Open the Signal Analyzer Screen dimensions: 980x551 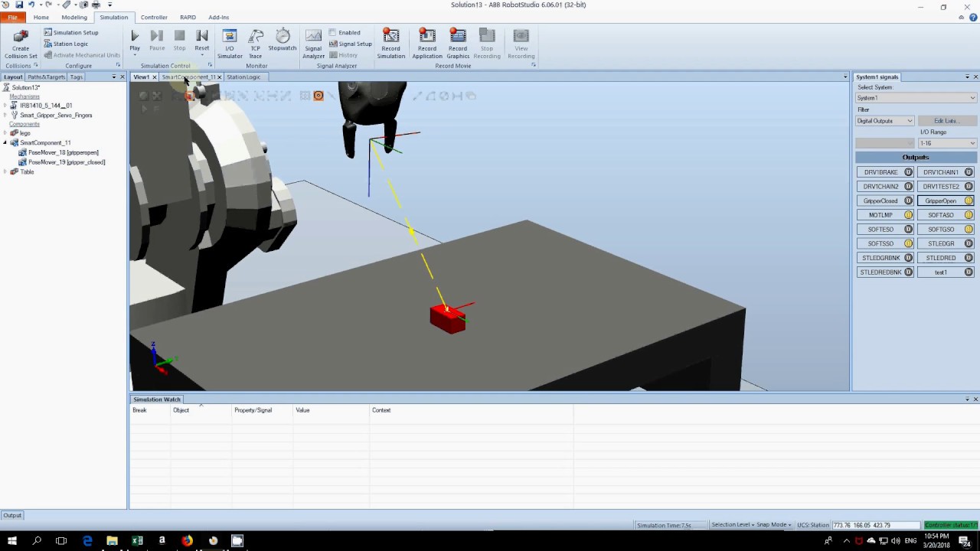pos(313,44)
